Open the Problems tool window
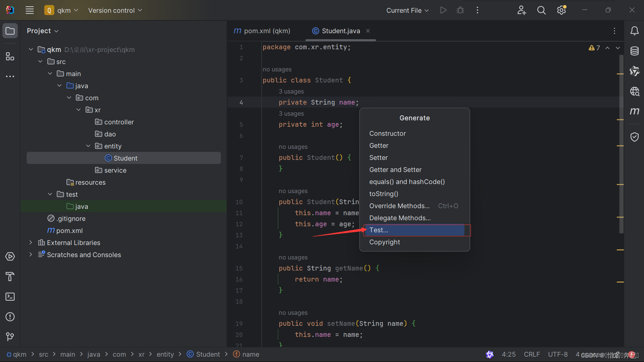The width and height of the screenshot is (644, 362). (x=10, y=317)
